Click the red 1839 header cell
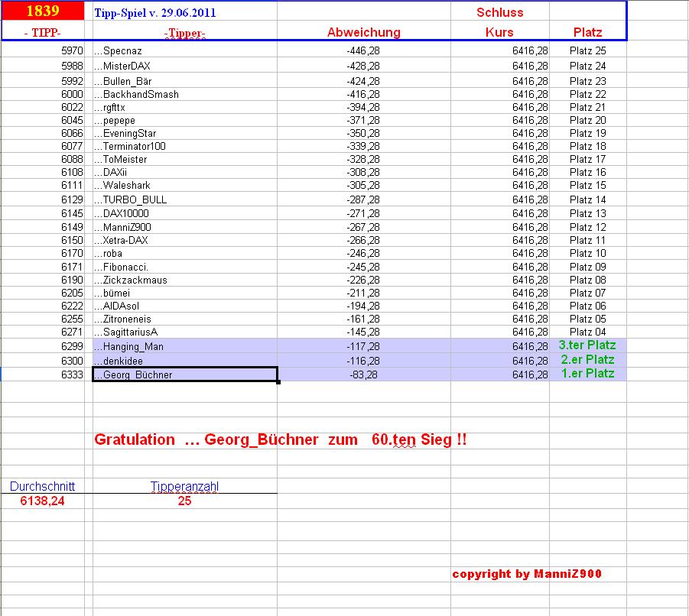The width and height of the screenshot is (689, 616). click(43, 11)
